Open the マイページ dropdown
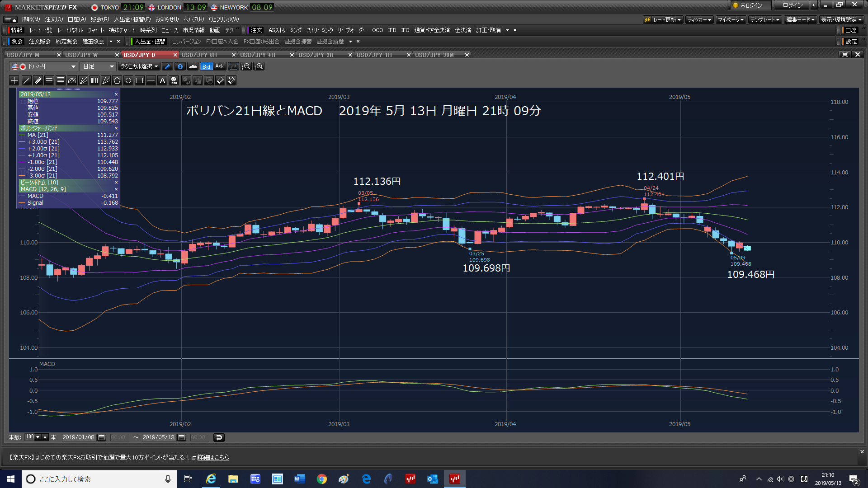Image resolution: width=868 pixels, height=488 pixels. click(731, 19)
